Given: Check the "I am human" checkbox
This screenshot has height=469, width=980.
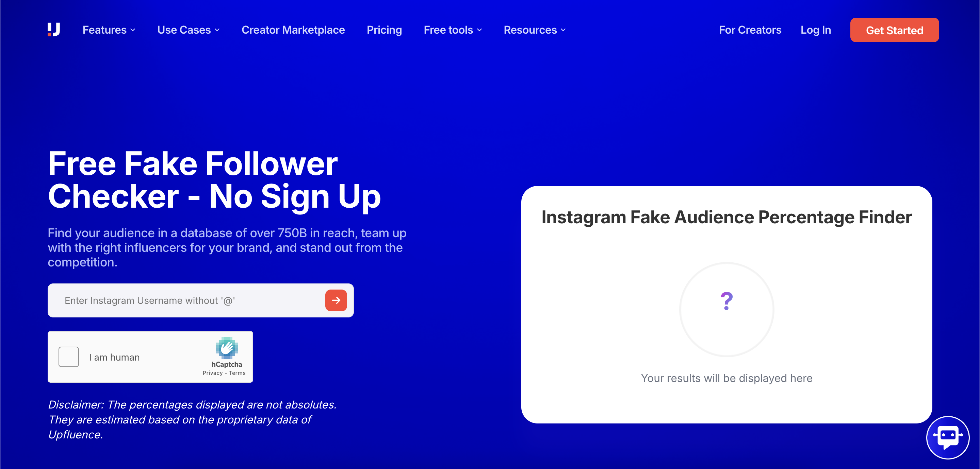Looking at the screenshot, I should [69, 357].
